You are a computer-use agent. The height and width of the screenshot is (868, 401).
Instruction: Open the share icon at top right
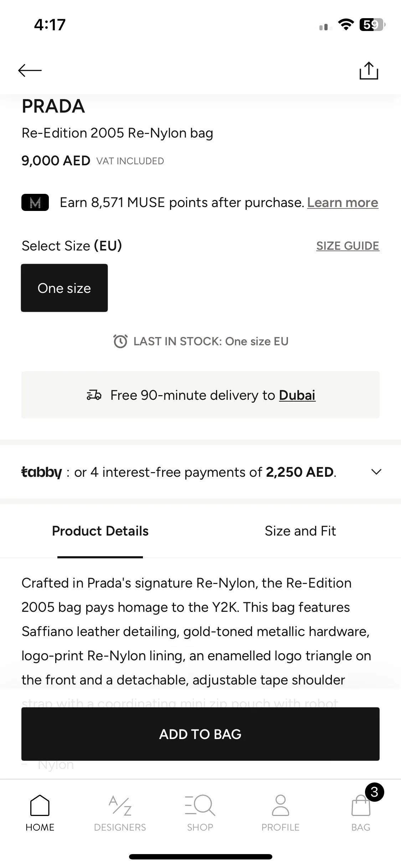(x=369, y=71)
